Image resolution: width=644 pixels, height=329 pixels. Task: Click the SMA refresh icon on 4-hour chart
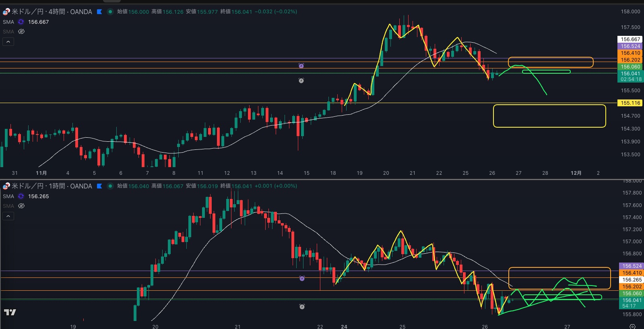pyautogui.click(x=21, y=22)
